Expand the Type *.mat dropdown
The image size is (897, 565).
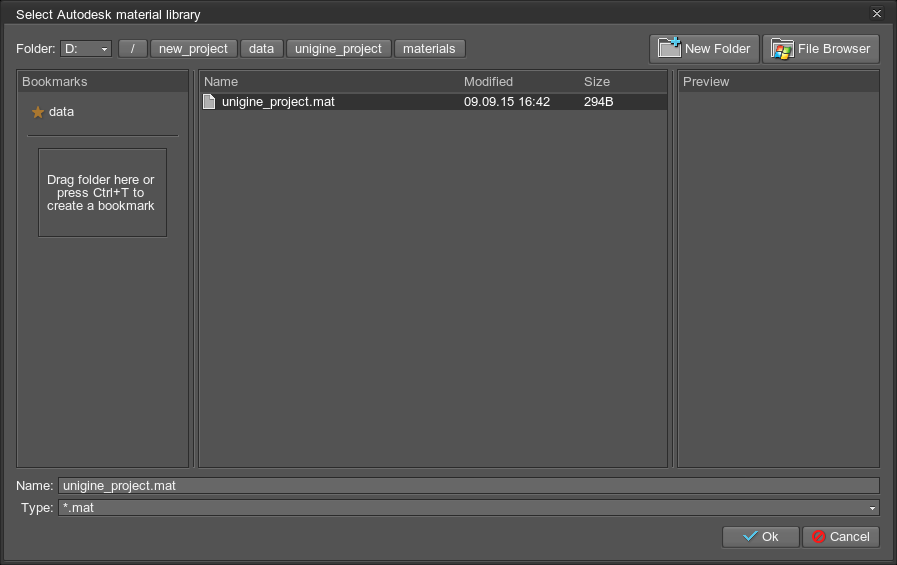point(872,508)
